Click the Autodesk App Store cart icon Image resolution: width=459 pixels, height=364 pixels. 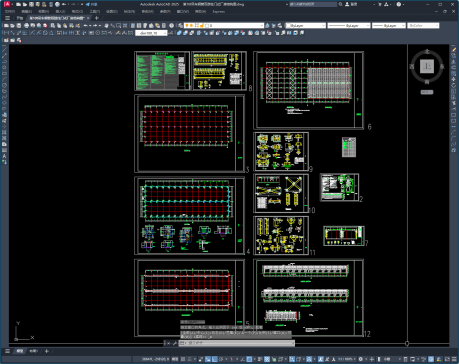coord(380,4)
